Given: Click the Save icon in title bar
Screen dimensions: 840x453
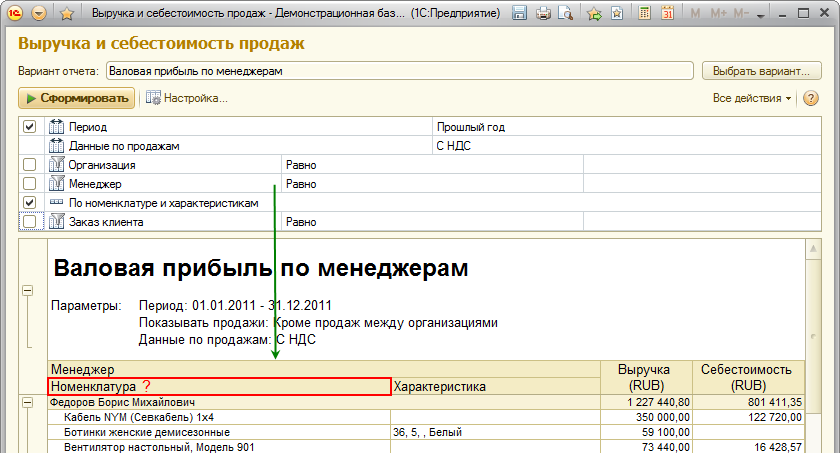Looking at the screenshot, I should [520, 14].
